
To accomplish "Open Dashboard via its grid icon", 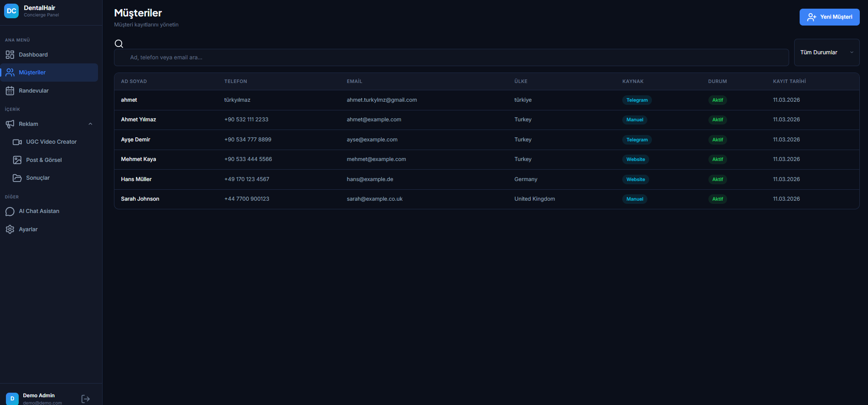I will pyautogui.click(x=10, y=55).
